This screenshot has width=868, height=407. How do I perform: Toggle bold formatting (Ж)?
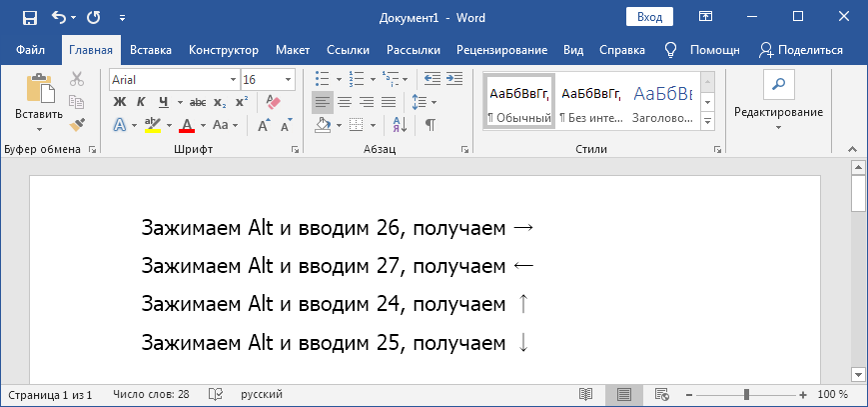pyautogui.click(x=120, y=102)
